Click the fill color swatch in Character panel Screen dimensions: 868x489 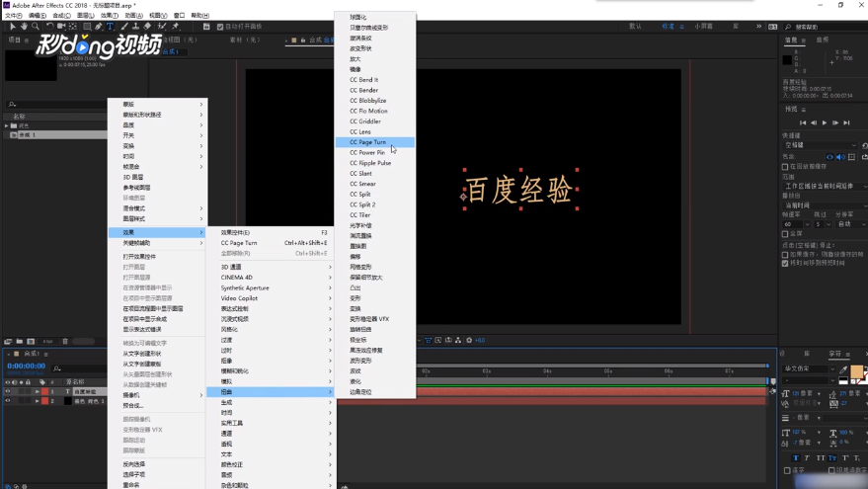coord(856,371)
